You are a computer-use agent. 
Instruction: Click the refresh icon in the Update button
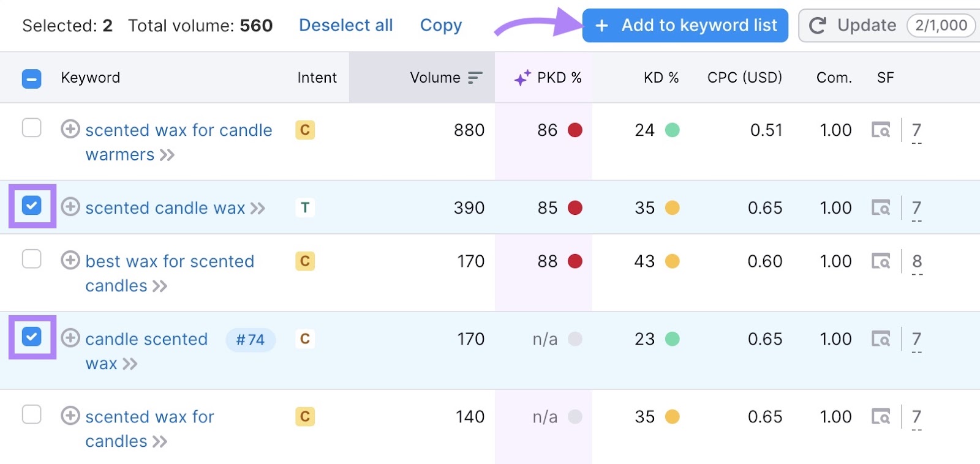(818, 25)
